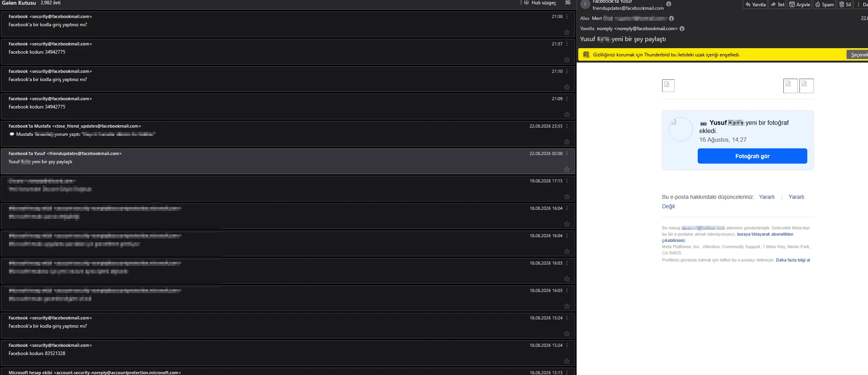Open more-actions menu for the 22.08.2026 23:55 message
Viewport: 868px width, 375px height.
[x=567, y=126]
